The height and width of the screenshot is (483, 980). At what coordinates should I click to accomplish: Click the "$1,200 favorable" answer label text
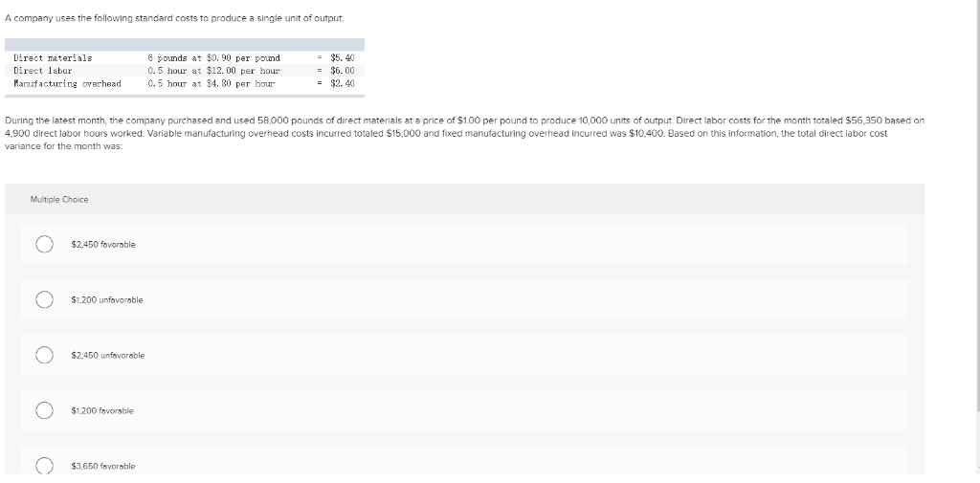(x=102, y=410)
